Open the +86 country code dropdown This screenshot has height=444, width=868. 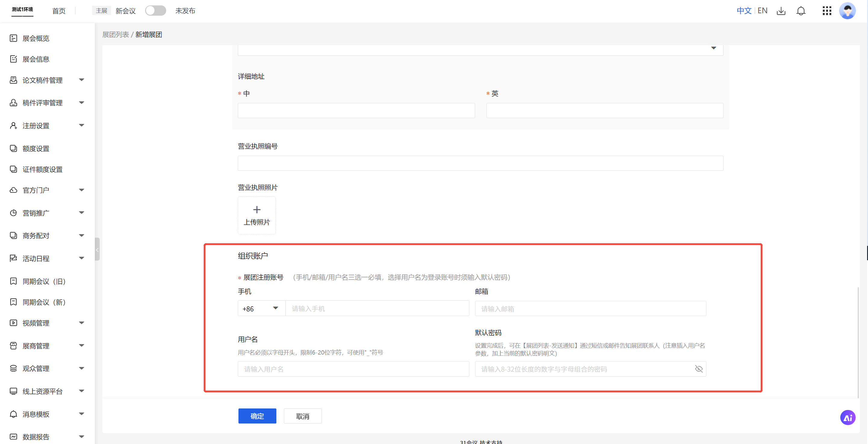[x=261, y=308]
